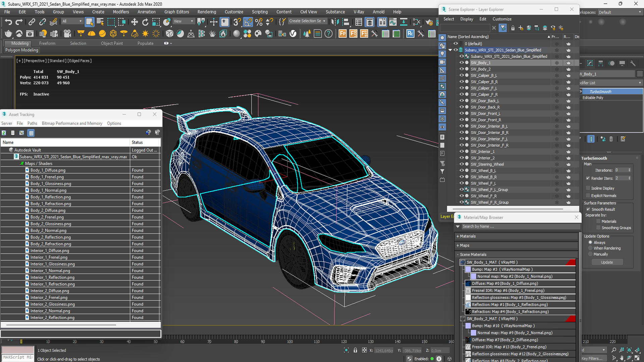Open the Graph Editors menu

pyautogui.click(x=176, y=12)
